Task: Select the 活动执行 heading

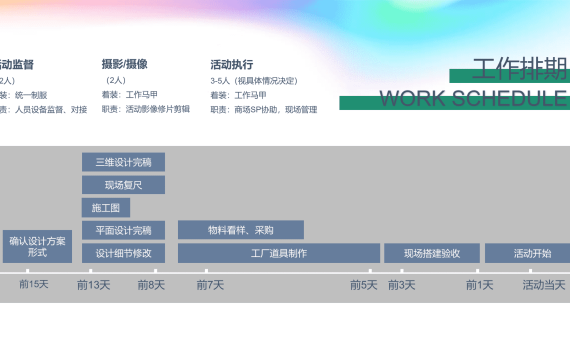Action: [232, 64]
